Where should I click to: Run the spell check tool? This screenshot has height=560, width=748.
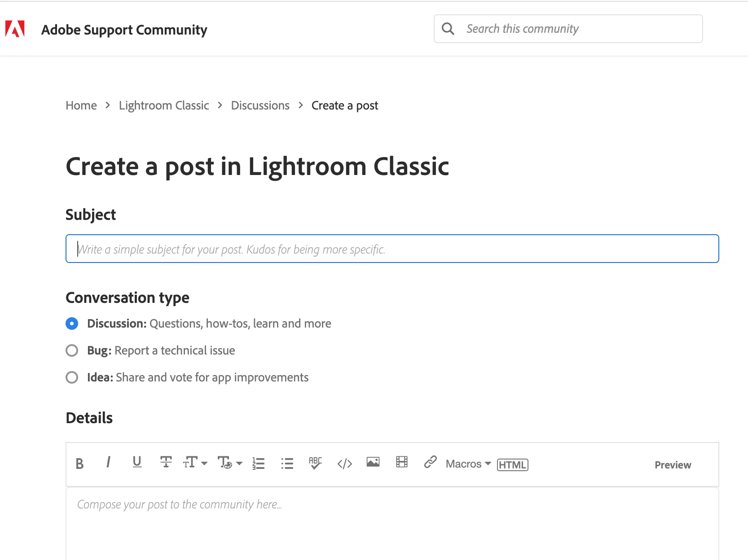(315, 463)
